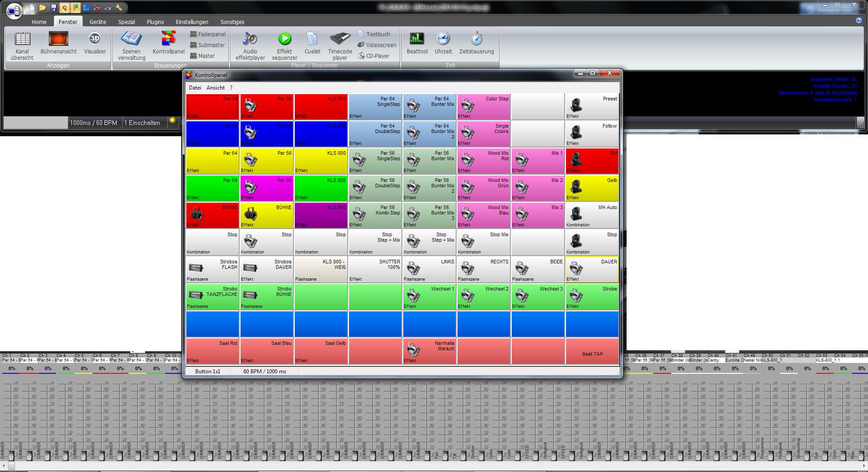
Task: Click the blue square icon in the quick toolbar
Action: (x=86, y=8)
